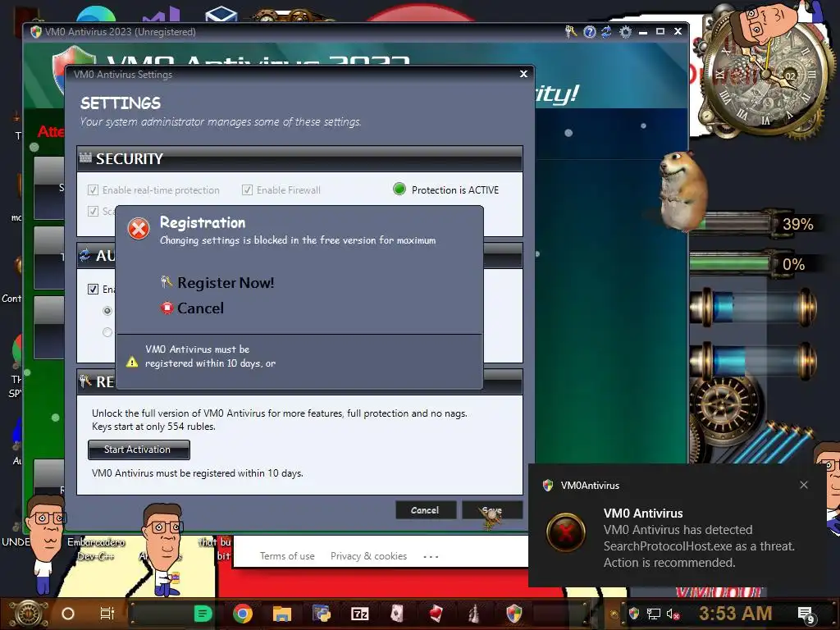Open Cortana search circle on taskbar

click(68, 614)
